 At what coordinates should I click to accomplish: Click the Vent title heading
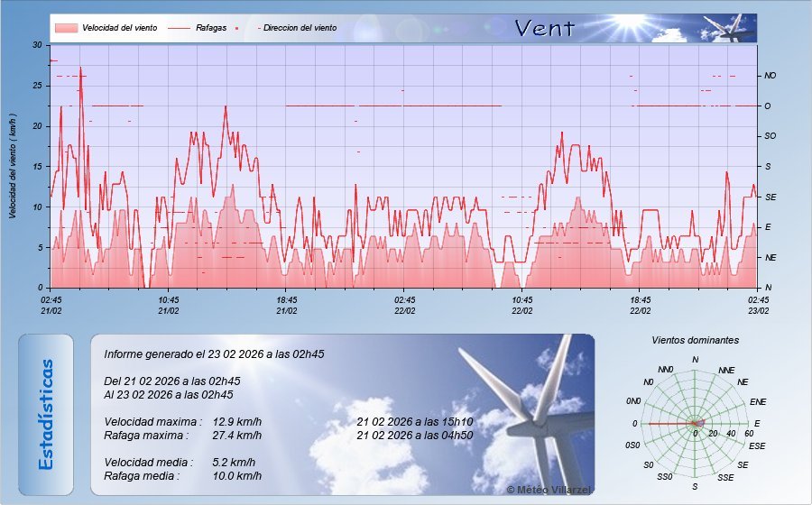click(x=544, y=28)
